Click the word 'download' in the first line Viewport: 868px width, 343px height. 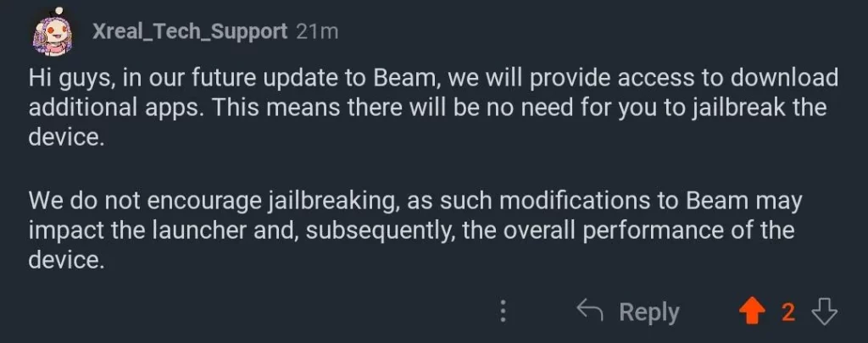[784, 78]
